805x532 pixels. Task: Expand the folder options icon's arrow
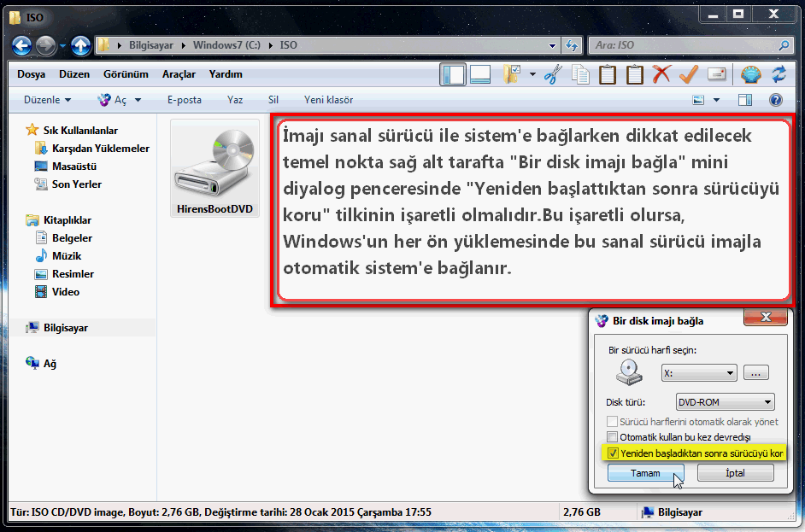click(532, 74)
